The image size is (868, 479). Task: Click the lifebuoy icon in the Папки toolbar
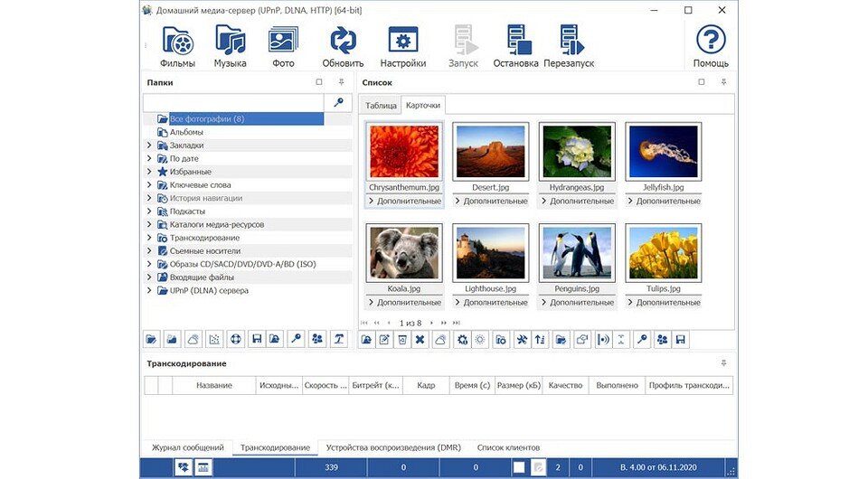[235, 339]
